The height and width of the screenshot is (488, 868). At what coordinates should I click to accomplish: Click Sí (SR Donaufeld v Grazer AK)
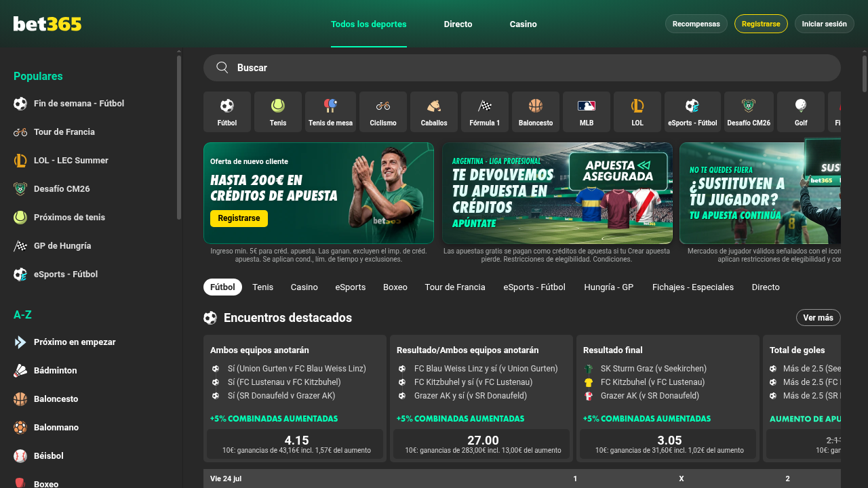(x=281, y=396)
